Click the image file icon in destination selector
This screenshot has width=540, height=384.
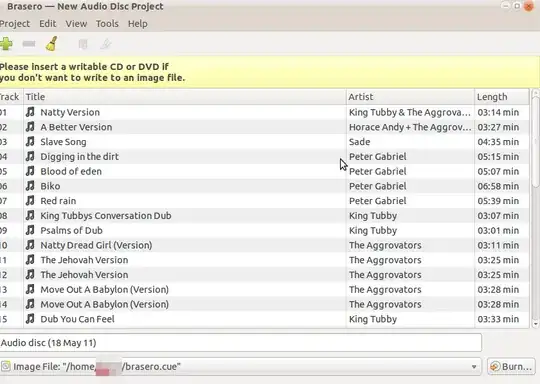(6, 366)
